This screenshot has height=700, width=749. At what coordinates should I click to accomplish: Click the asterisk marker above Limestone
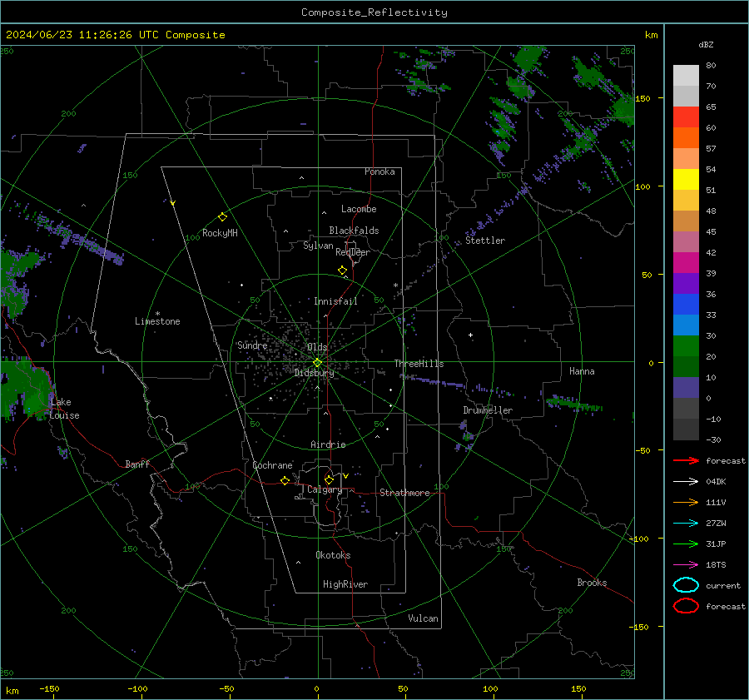point(157,314)
